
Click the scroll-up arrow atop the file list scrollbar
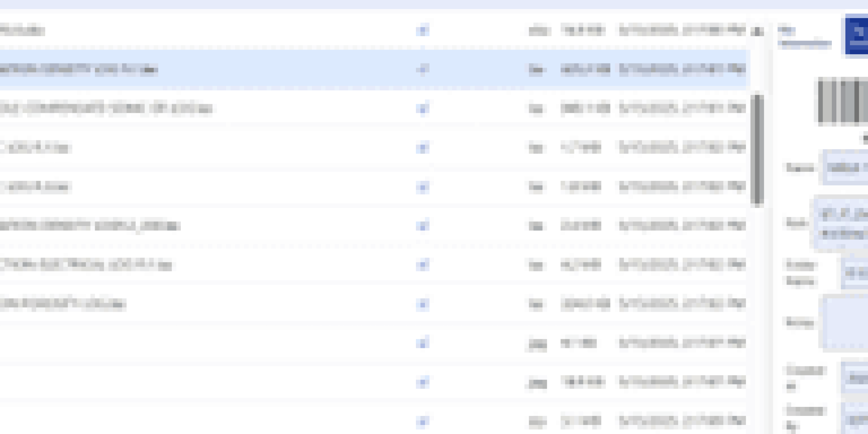pyautogui.click(x=757, y=31)
